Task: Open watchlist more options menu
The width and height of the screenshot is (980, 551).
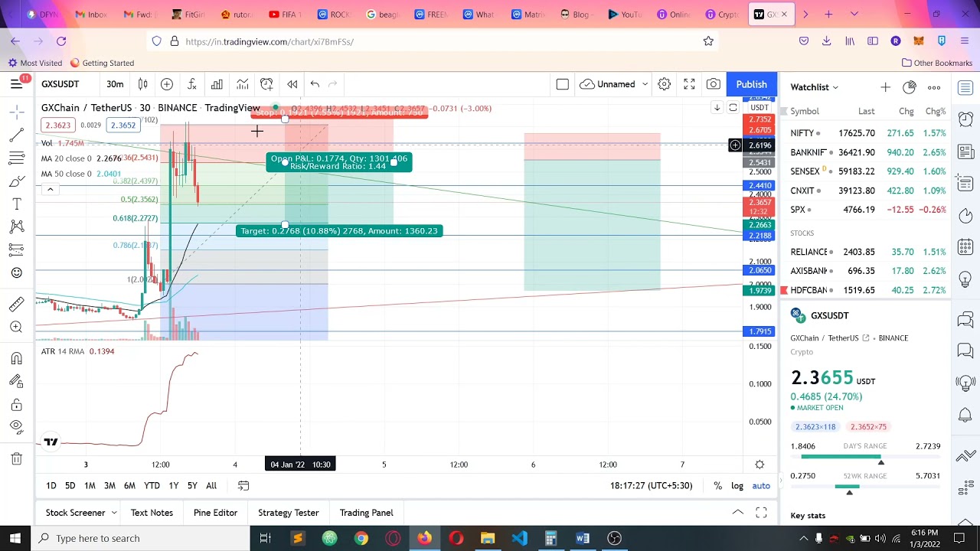Action: click(933, 87)
